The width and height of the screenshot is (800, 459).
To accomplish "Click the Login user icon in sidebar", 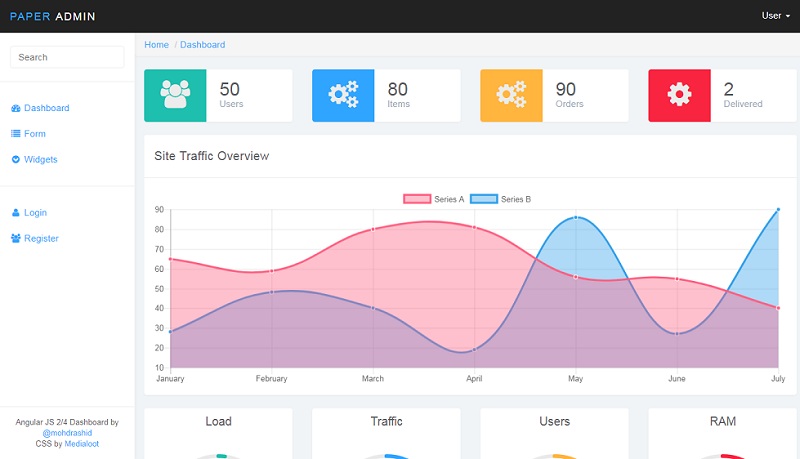I will tap(16, 213).
